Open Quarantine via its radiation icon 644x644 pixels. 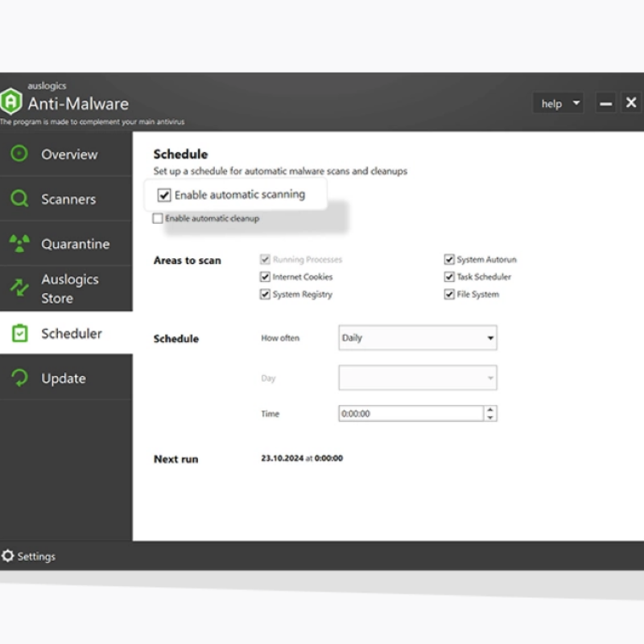point(19,243)
